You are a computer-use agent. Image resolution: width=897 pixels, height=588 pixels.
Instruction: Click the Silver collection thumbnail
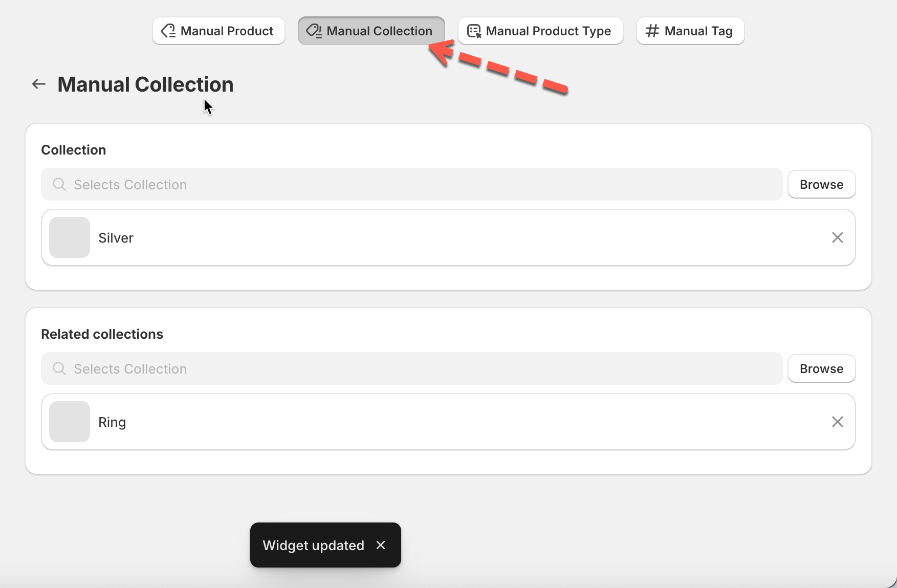70,237
